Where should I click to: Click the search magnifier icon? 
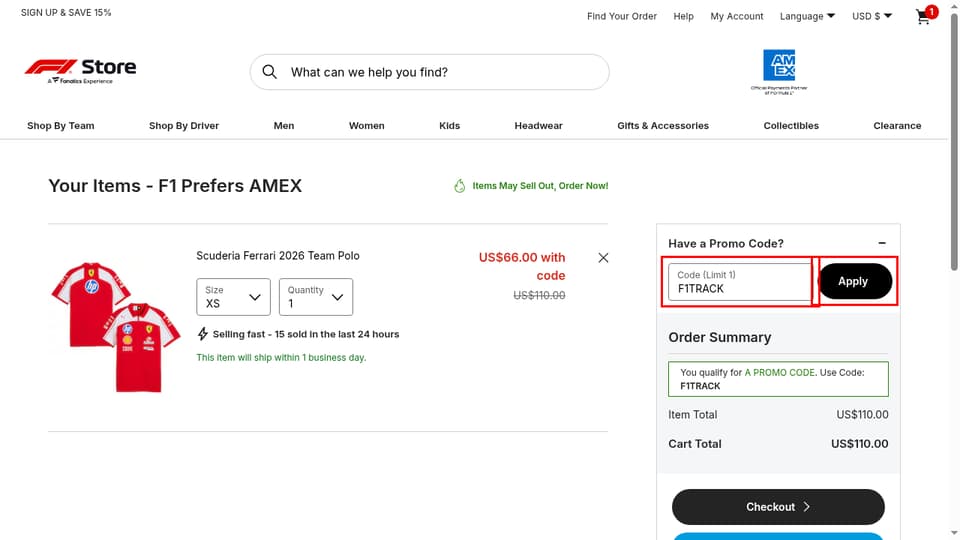pyautogui.click(x=269, y=72)
